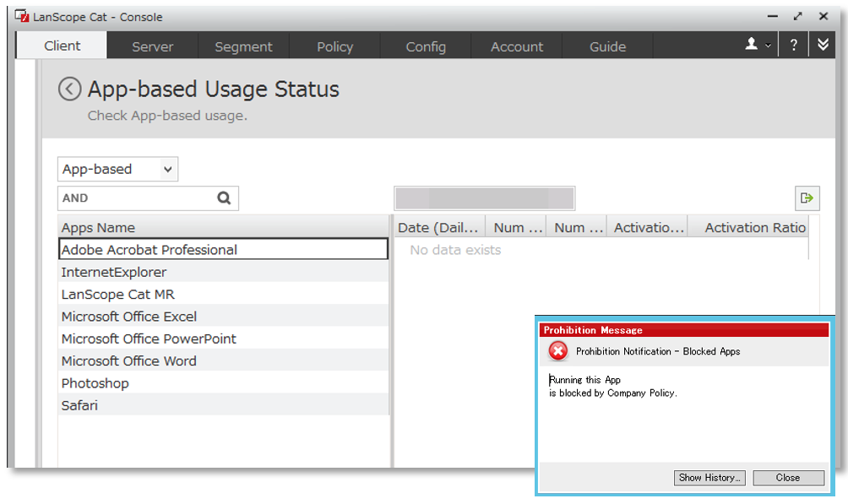
Task: Click the back arrow circle icon
Action: [69, 89]
